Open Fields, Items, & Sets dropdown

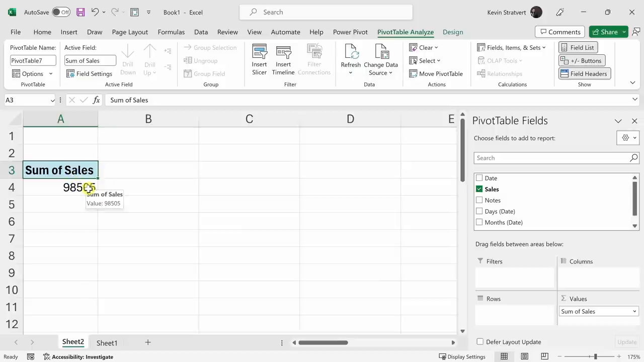click(x=511, y=47)
